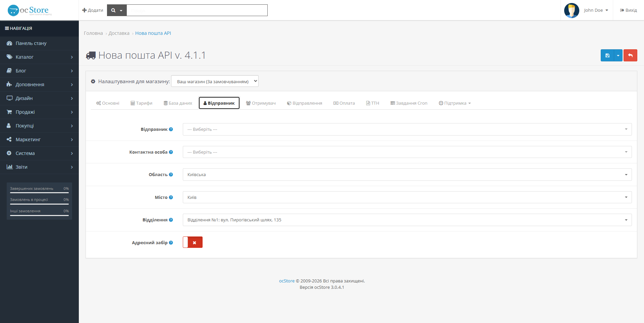Click help icon next to Відділення label
The image size is (644, 323).
tap(171, 220)
